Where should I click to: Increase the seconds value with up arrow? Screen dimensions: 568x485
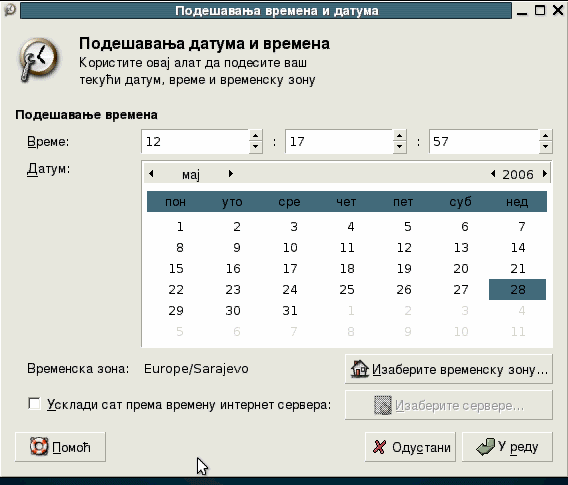coord(546,135)
